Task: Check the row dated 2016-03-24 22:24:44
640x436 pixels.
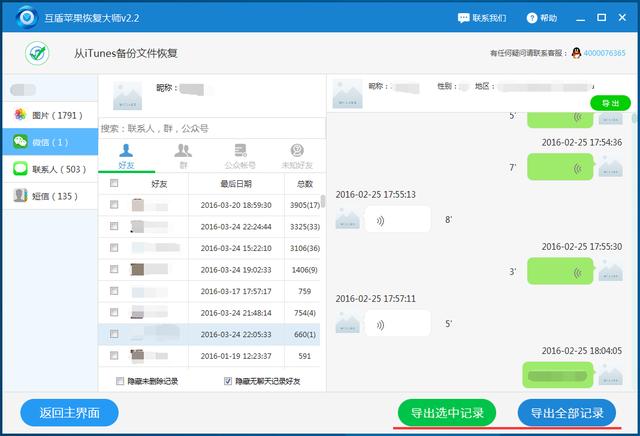Action: pyautogui.click(x=114, y=226)
